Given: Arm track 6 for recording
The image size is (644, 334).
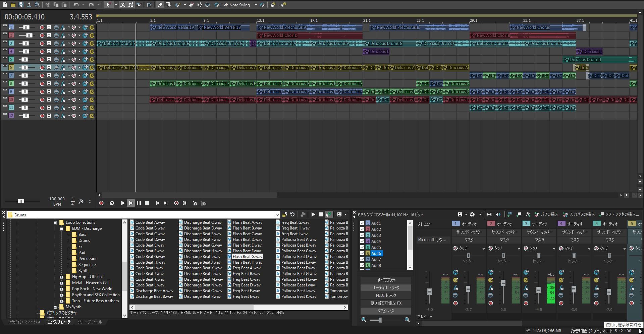Looking at the screenshot, I should [42, 68].
